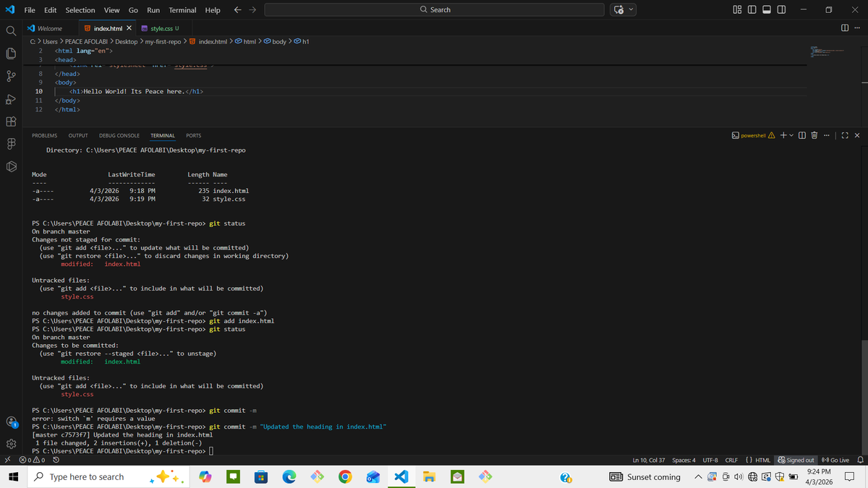Screen dimensions: 868x488
Task: Open the Selection menu
Action: click(80, 9)
